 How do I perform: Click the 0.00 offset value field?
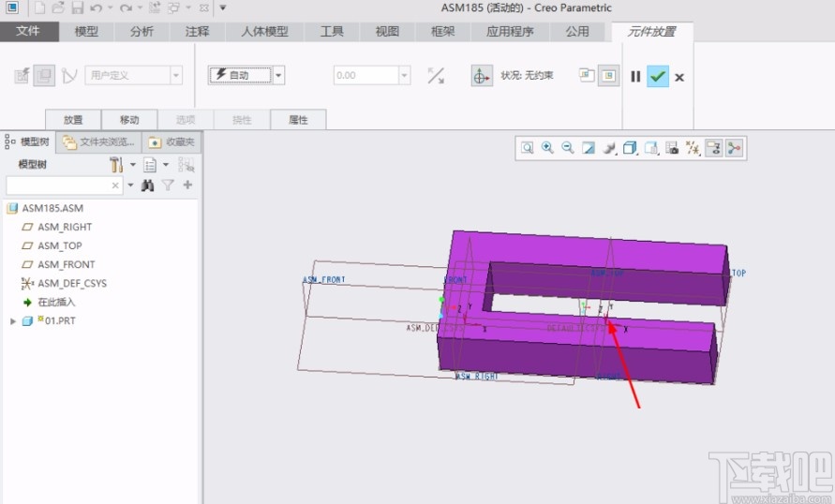tap(366, 76)
